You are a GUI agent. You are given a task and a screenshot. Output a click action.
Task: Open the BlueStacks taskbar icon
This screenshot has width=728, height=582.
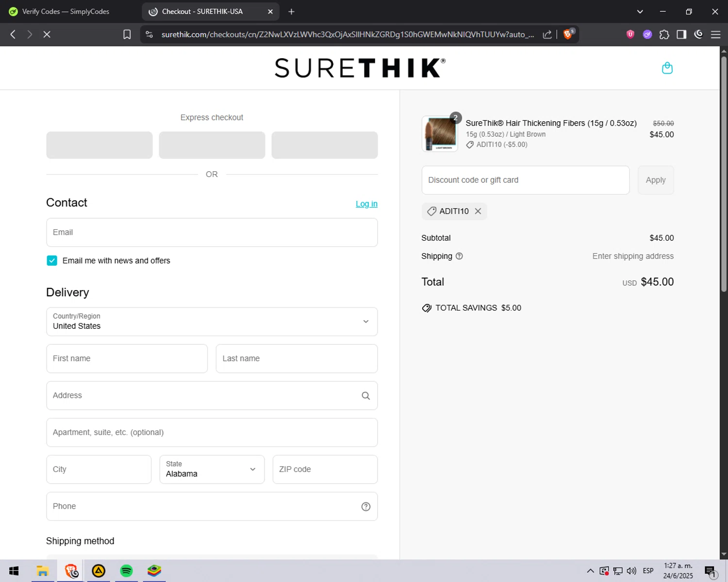click(154, 571)
